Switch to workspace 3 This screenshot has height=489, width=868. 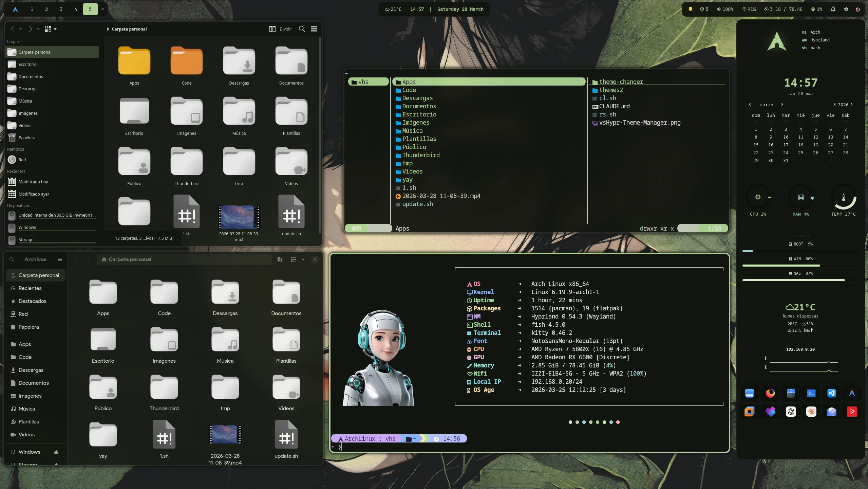pos(61,9)
